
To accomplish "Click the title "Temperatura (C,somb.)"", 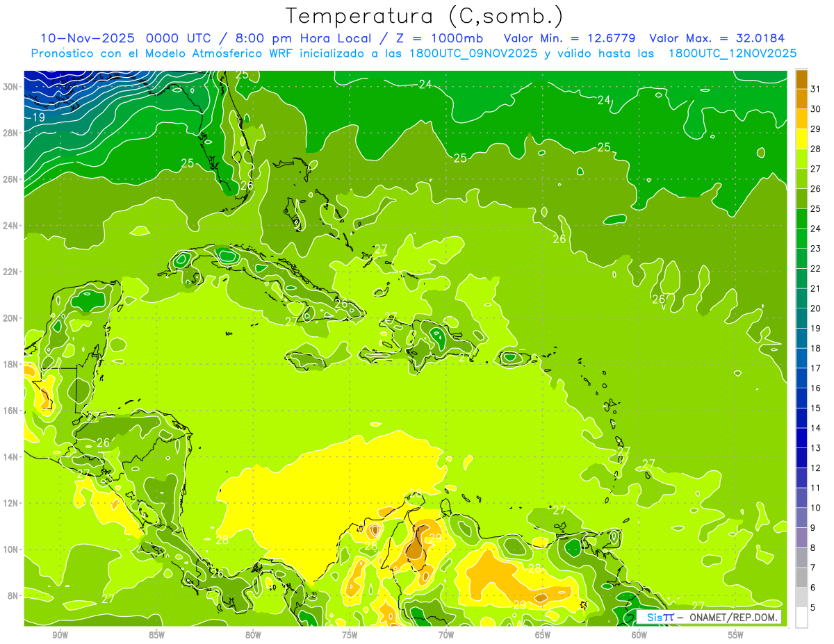I will pyautogui.click(x=425, y=16).
